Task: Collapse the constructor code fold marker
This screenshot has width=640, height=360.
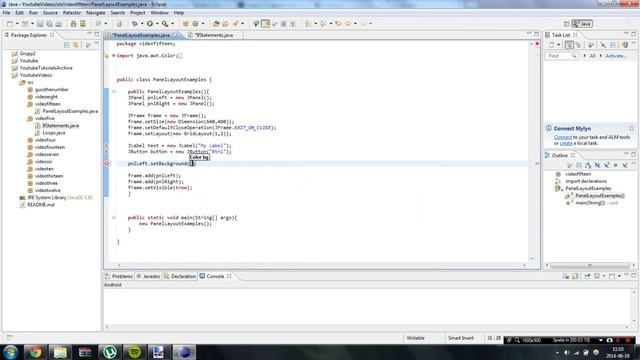Action: pyautogui.click(x=114, y=91)
